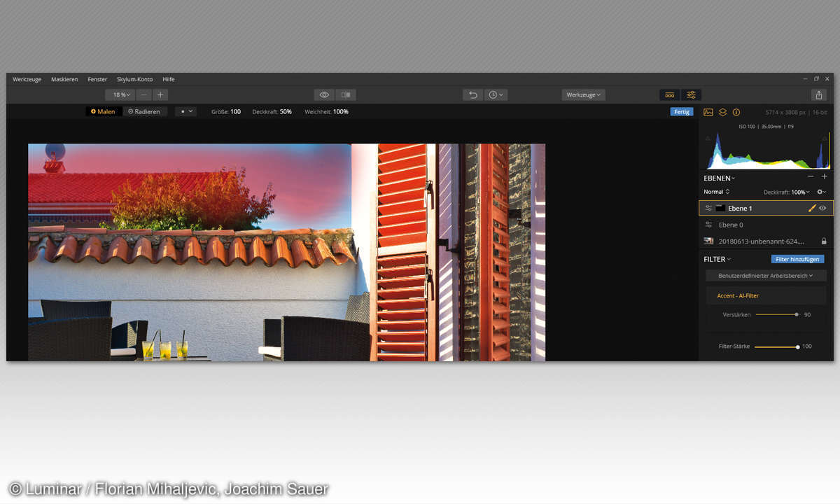Image resolution: width=840 pixels, height=504 pixels.
Task: Select the Radieren erase mode
Action: [x=144, y=111]
